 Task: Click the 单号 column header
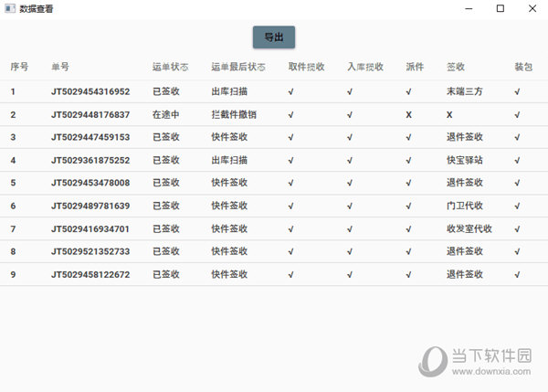60,67
